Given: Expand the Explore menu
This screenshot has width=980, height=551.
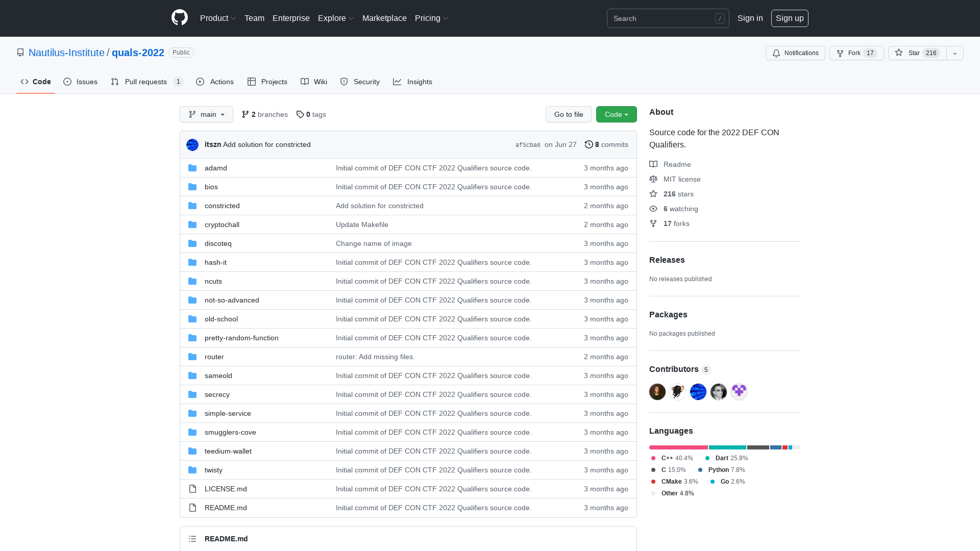Looking at the screenshot, I should pyautogui.click(x=336, y=18).
